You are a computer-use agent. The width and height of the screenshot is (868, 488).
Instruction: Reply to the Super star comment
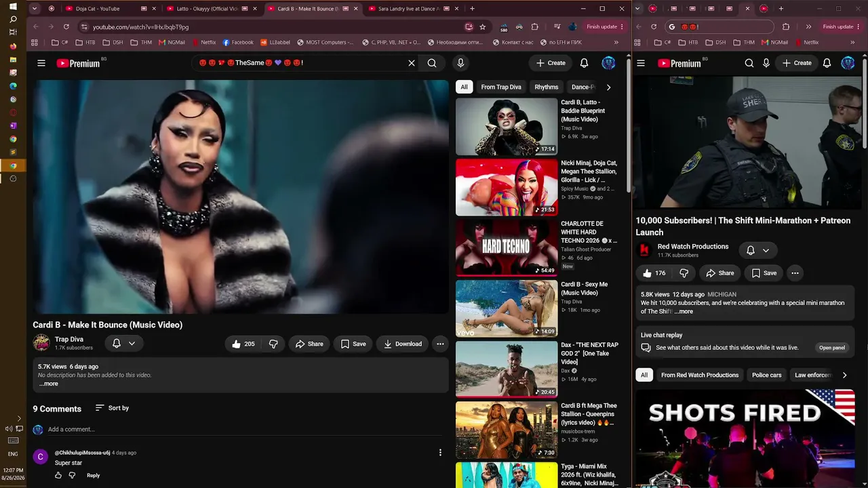pos(93,475)
